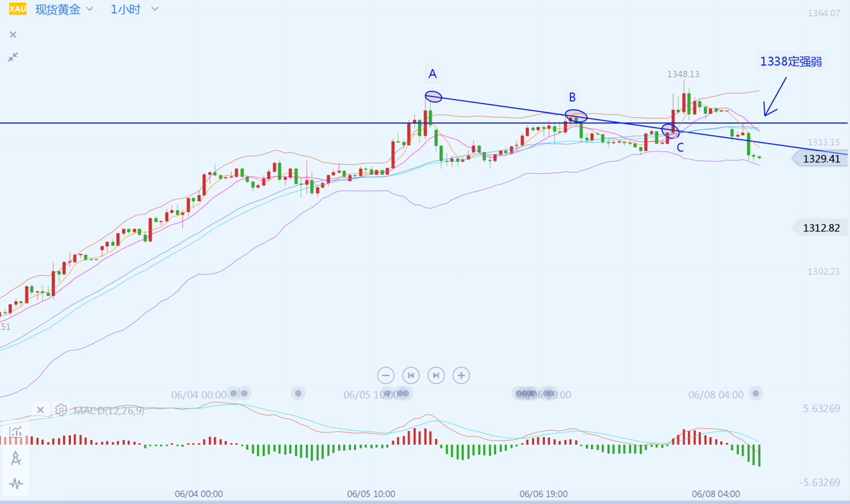This screenshot has height=504, width=850.
Task: Click the isolated event dot between 06/04 and 06/05
Action: [299, 394]
